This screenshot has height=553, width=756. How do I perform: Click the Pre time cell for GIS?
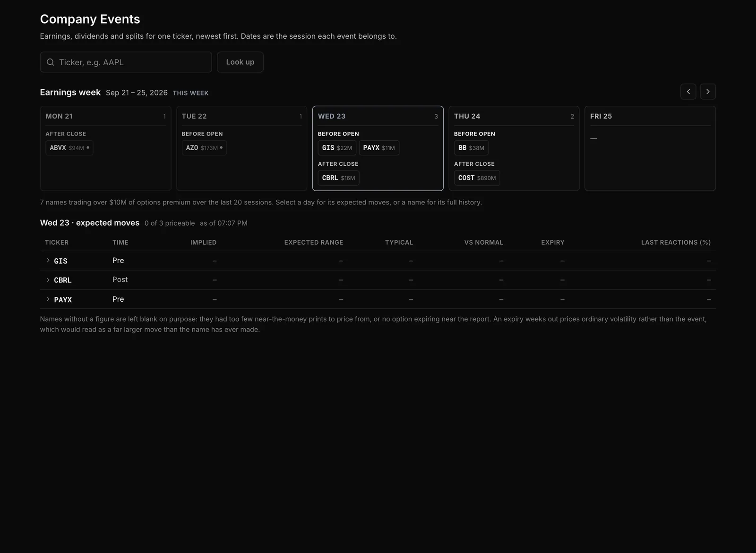click(x=118, y=261)
